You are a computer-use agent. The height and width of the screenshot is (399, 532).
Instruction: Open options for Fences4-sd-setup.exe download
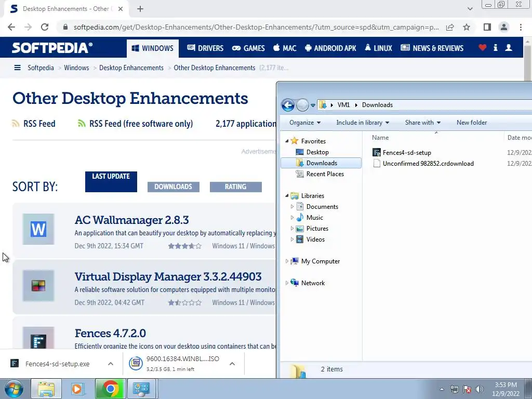tap(110, 364)
